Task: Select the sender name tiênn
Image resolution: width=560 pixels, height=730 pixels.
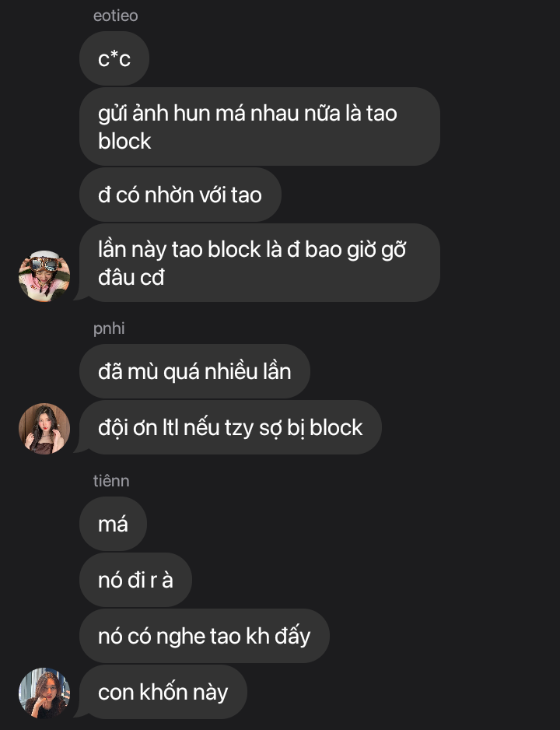Action: 111,480
